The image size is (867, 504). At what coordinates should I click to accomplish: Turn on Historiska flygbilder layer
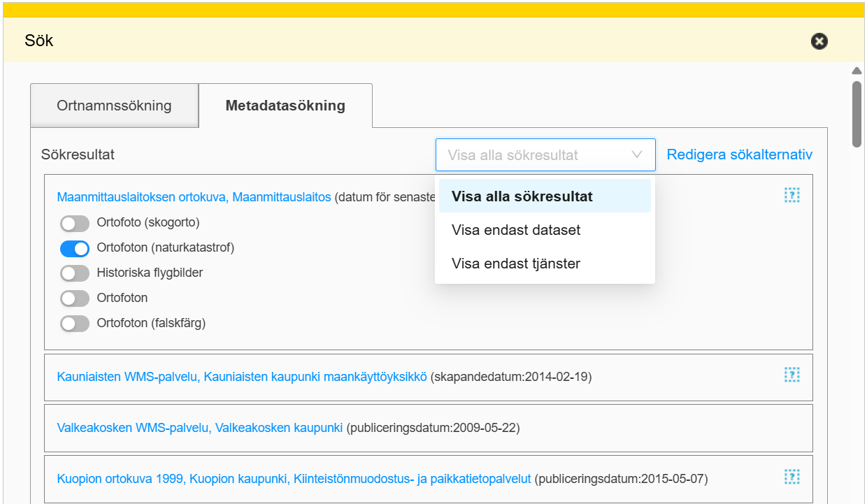tap(75, 273)
